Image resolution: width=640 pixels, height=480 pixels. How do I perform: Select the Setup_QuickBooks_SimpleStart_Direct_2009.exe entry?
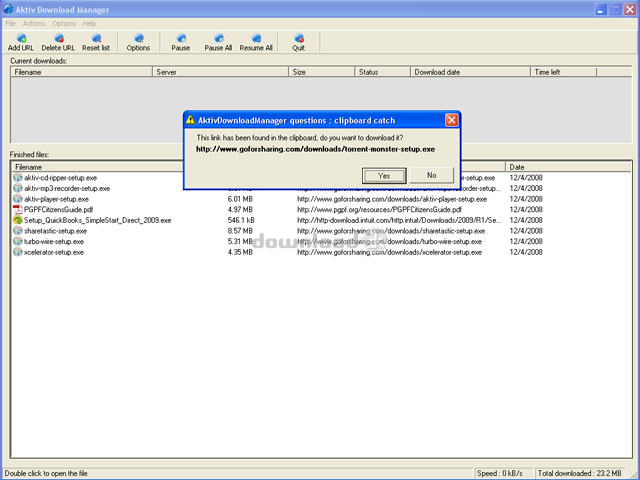point(97,220)
